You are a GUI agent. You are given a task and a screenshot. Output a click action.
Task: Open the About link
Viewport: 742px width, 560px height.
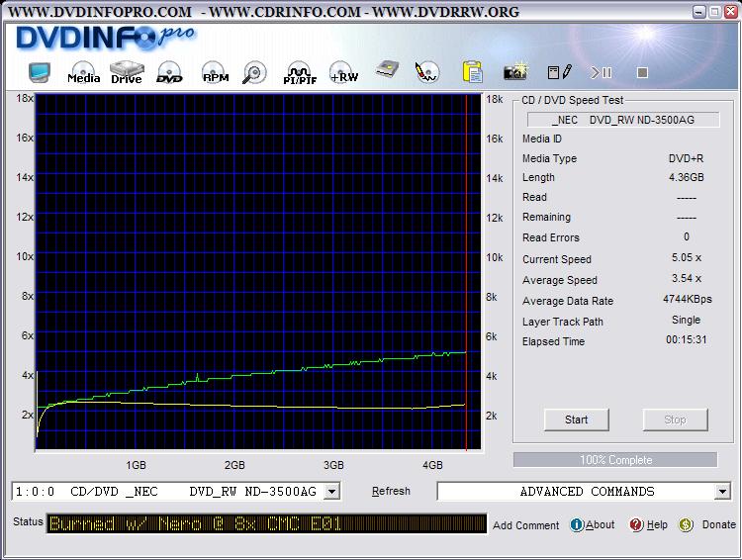[601, 524]
